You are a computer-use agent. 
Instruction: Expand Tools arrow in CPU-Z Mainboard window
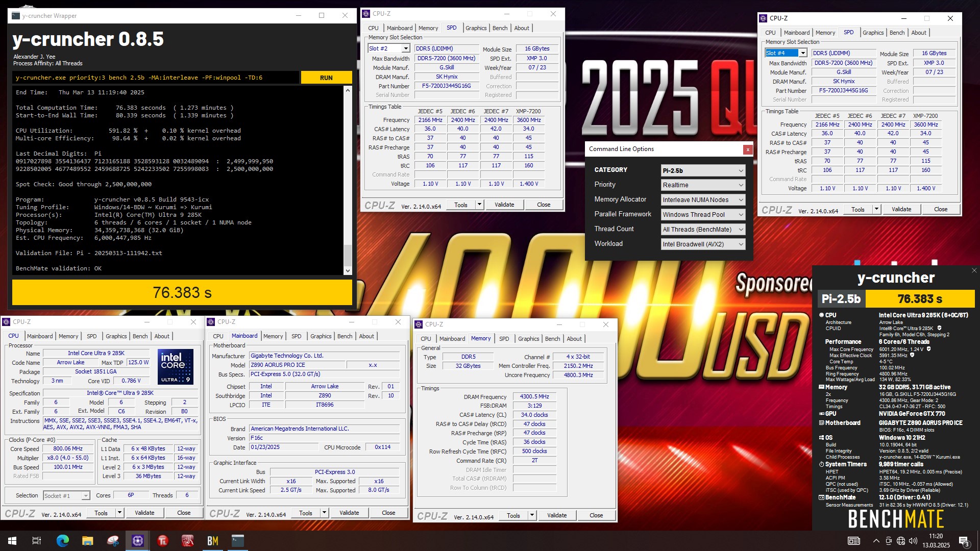[324, 513]
